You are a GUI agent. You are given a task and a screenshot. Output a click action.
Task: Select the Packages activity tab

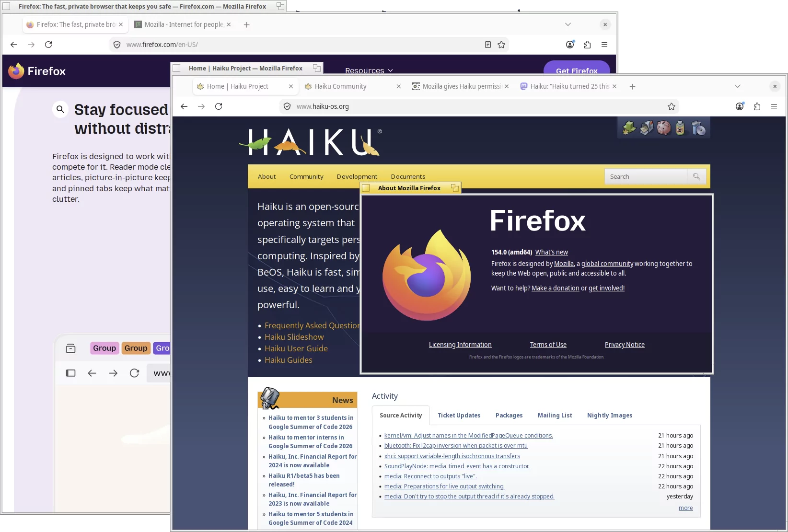(509, 415)
